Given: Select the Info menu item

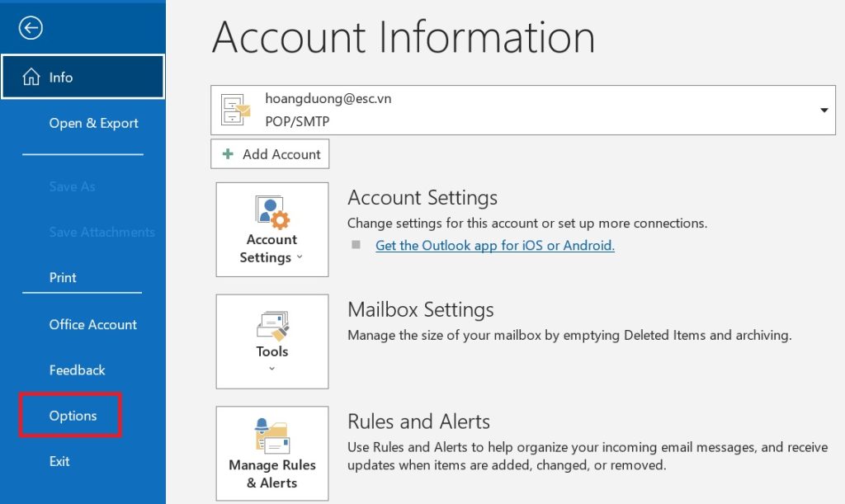Looking at the screenshot, I should [x=83, y=77].
